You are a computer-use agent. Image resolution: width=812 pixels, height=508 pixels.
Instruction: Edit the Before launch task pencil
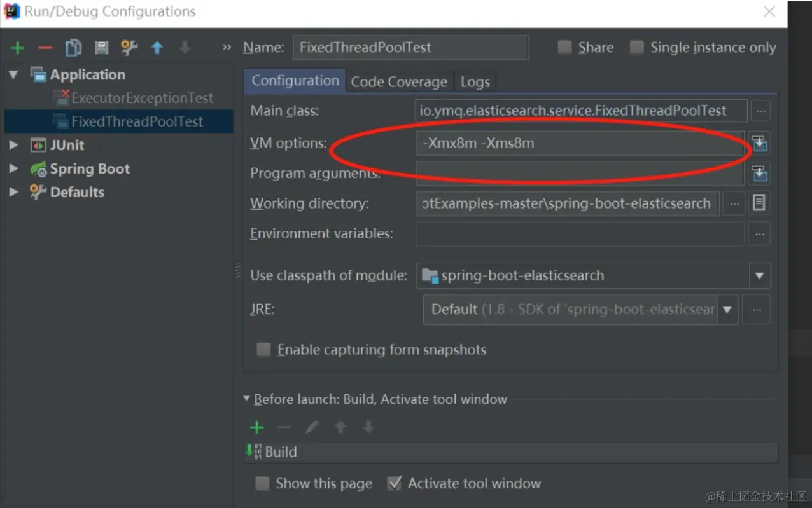(312, 427)
